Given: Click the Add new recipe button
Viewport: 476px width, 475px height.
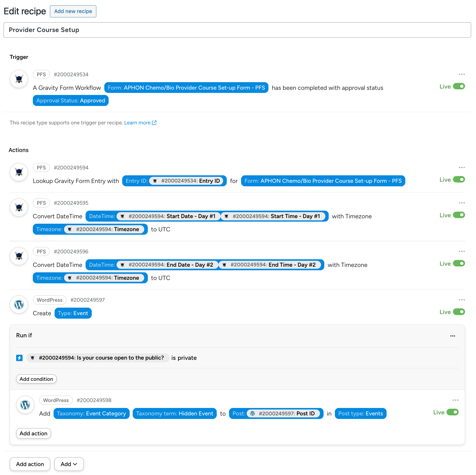Looking at the screenshot, I should click(73, 11).
